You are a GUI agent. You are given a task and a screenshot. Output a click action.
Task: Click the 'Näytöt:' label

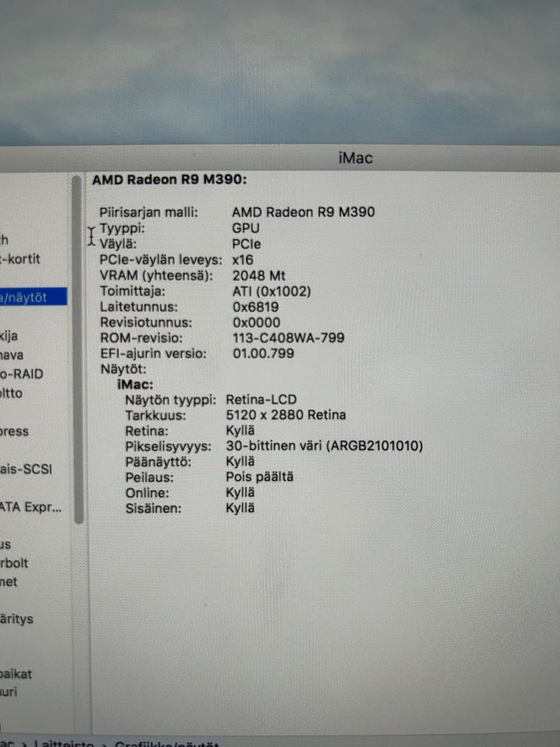tap(123, 369)
